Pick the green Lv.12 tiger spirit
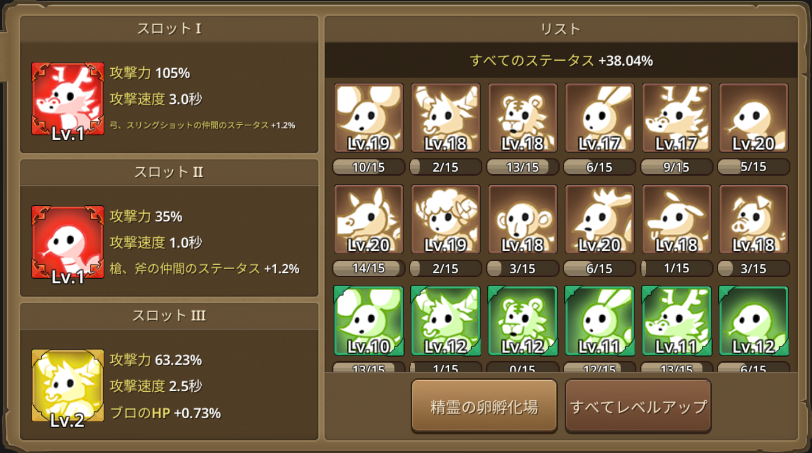 tap(523, 321)
